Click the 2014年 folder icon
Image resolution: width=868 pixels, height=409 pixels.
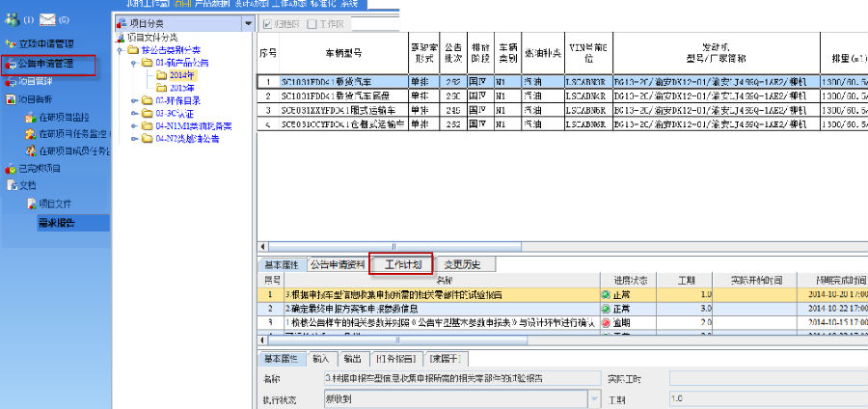(x=161, y=74)
